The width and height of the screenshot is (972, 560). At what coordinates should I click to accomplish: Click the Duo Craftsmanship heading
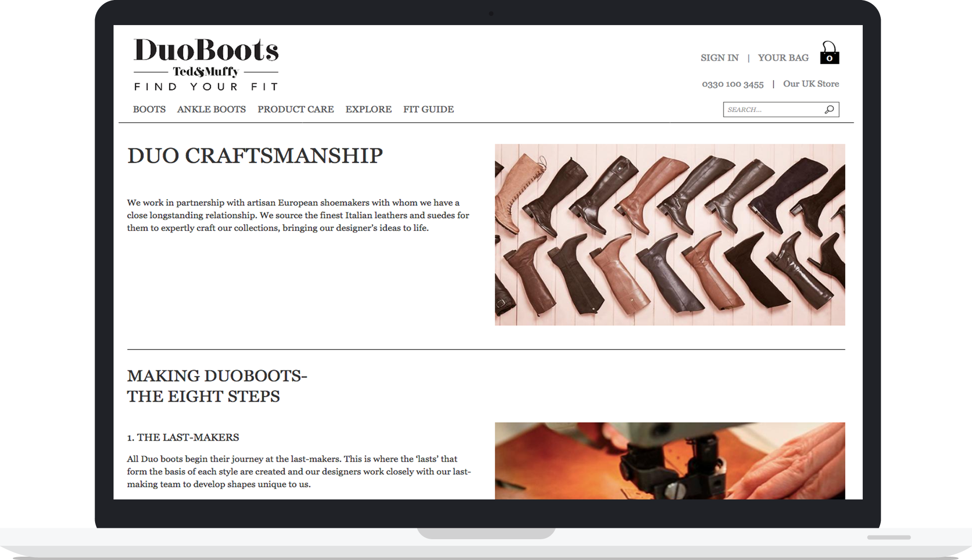(x=255, y=156)
